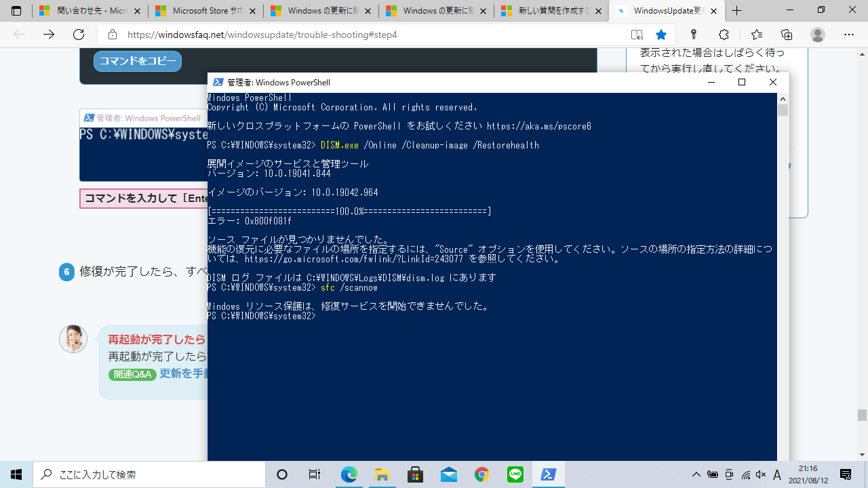Image resolution: width=868 pixels, height=488 pixels.
Task: Open LINE from the taskbar
Action: tap(515, 474)
